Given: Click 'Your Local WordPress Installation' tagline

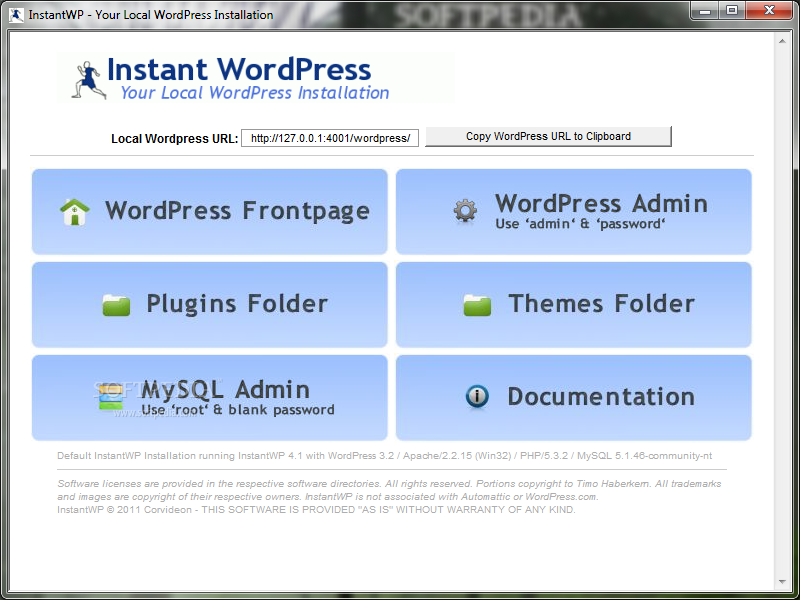Looking at the screenshot, I should tap(255, 93).
